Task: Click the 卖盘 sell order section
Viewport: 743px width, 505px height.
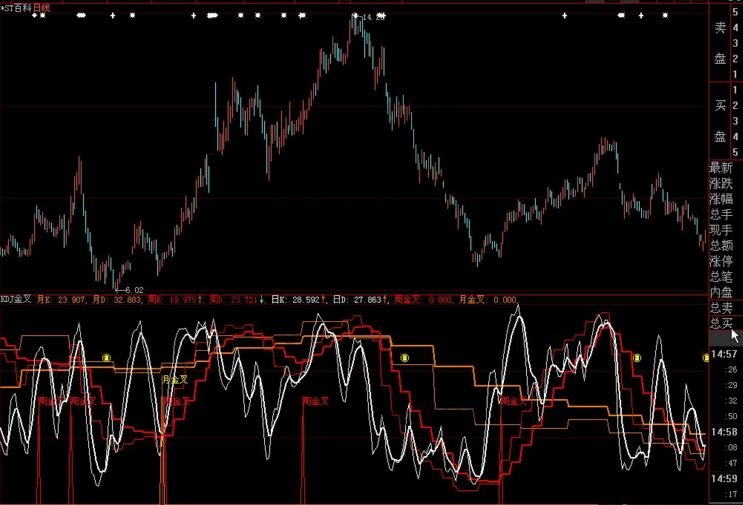Action: (720, 43)
